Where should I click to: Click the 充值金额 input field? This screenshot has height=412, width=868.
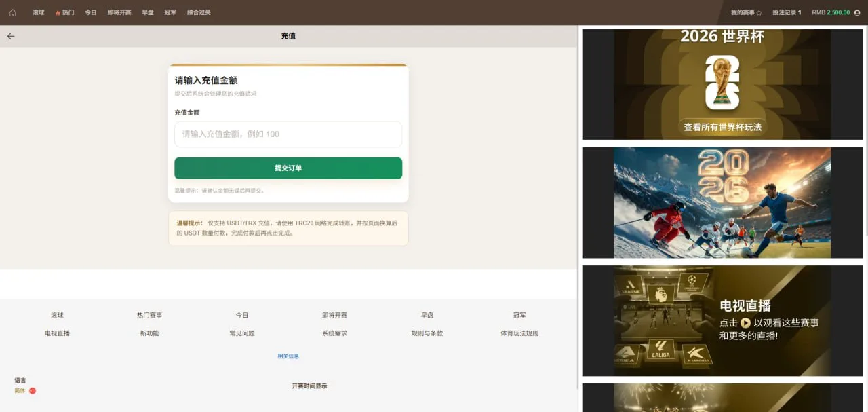288,134
